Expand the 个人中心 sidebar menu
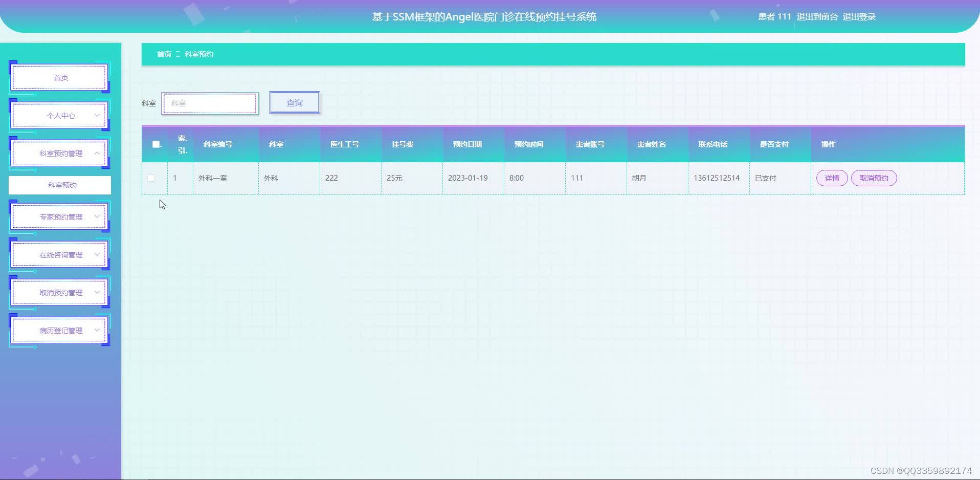Image resolution: width=980 pixels, height=480 pixels. 60,116
